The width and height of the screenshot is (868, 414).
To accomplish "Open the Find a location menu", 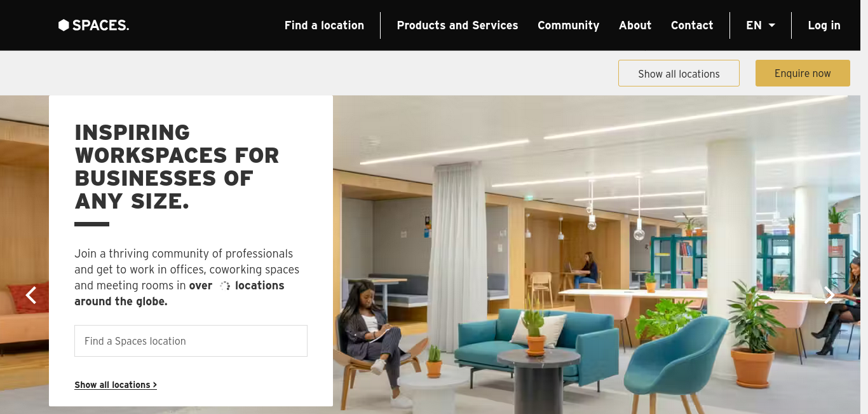I will click(x=324, y=25).
